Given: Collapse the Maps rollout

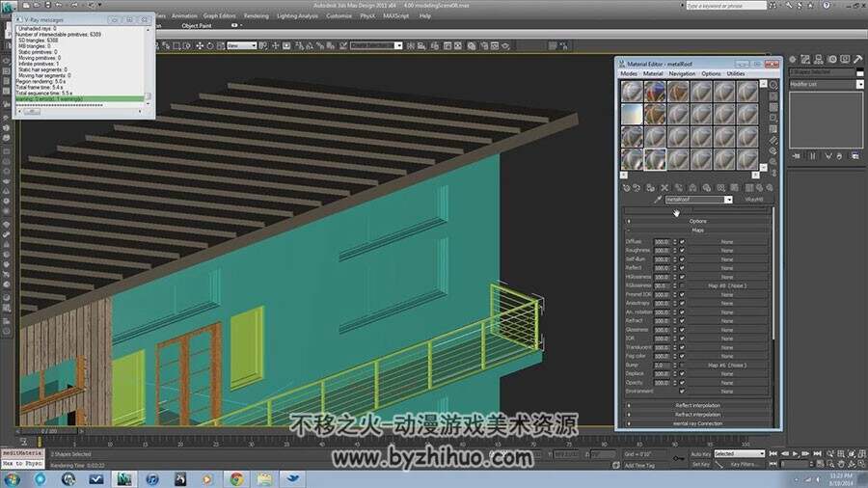Looking at the screenshot, I should [697, 230].
